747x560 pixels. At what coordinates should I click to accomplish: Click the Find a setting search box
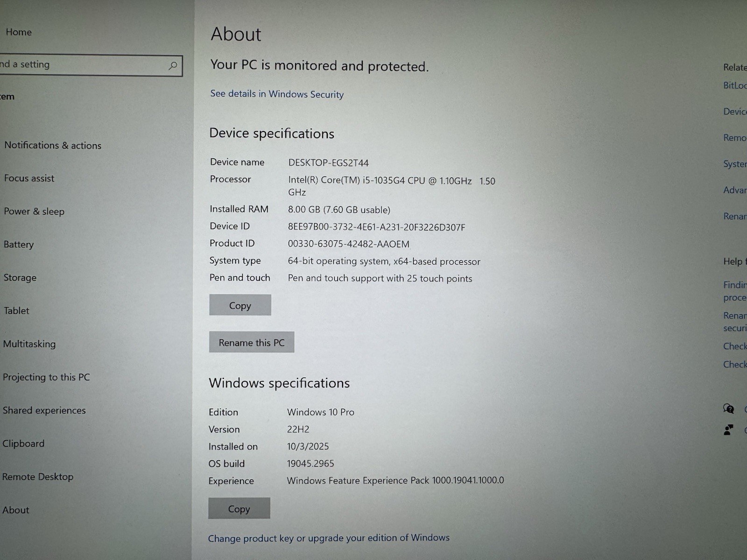91,65
